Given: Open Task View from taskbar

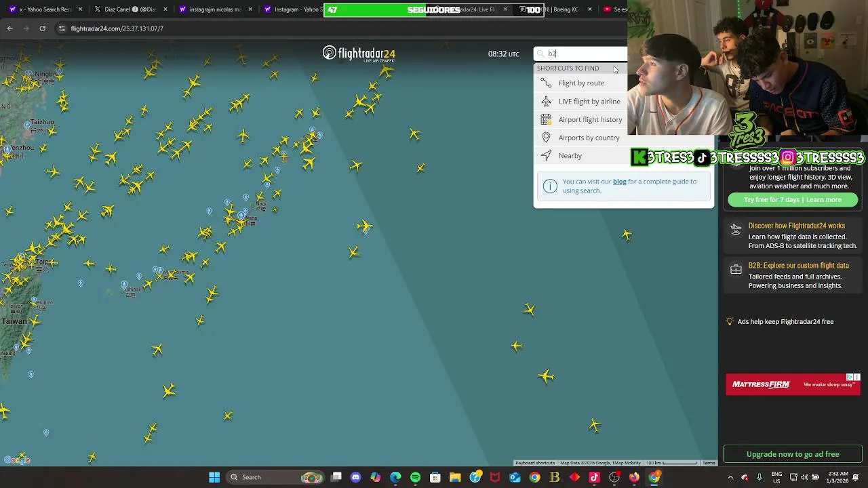Looking at the screenshot, I should 336,477.
